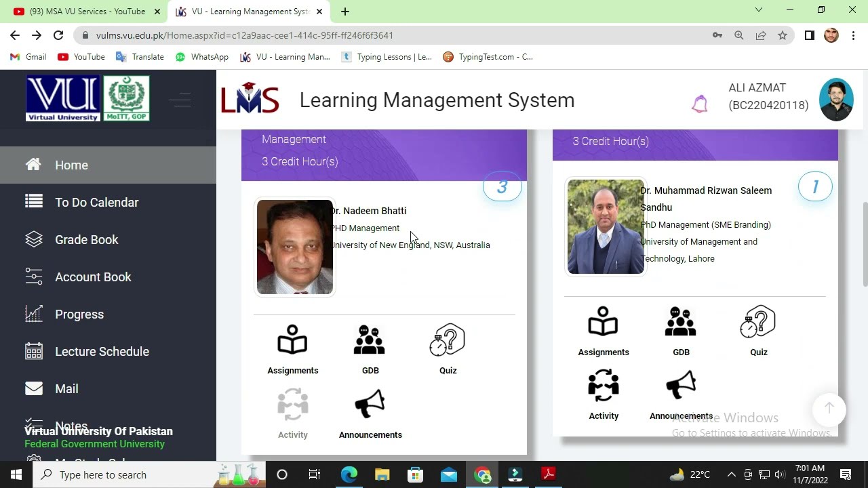Go to Home in sidebar
This screenshot has height=488, width=868.
coord(108,165)
